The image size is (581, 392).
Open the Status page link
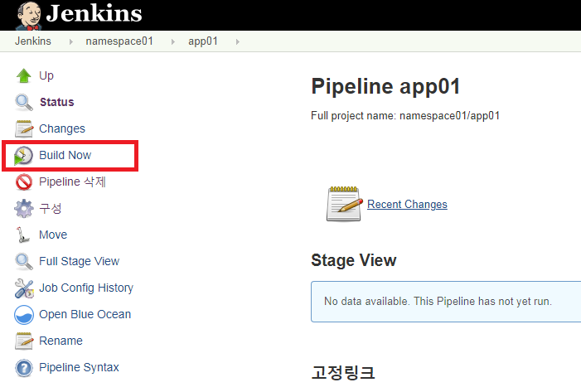coord(56,102)
